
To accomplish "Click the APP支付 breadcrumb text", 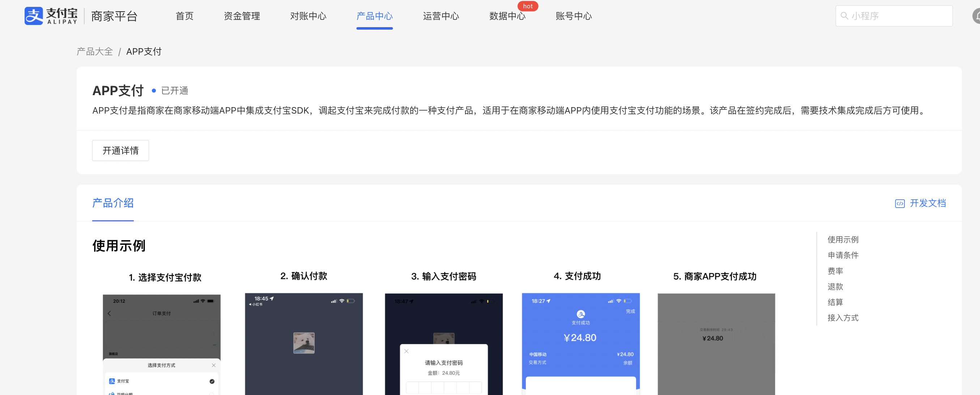I will coord(144,51).
